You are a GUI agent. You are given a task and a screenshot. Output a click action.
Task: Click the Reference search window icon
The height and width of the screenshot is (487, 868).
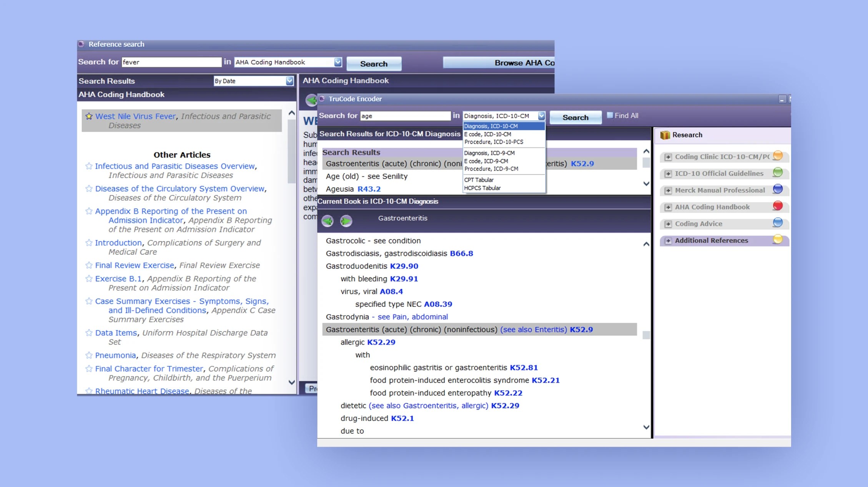81,44
